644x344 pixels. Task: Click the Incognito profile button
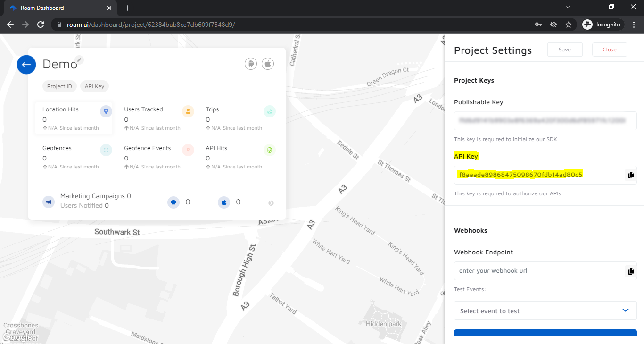click(x=602, y=25)
